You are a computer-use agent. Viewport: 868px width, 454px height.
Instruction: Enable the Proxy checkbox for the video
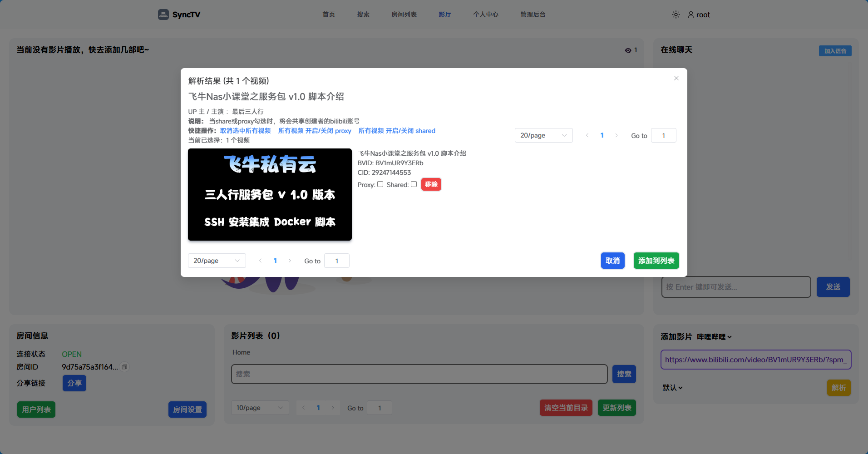380,184
